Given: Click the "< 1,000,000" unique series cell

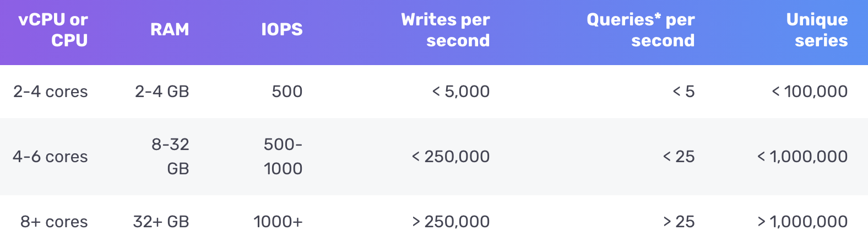Looking at the screenshot, I should tap(802, 157).
